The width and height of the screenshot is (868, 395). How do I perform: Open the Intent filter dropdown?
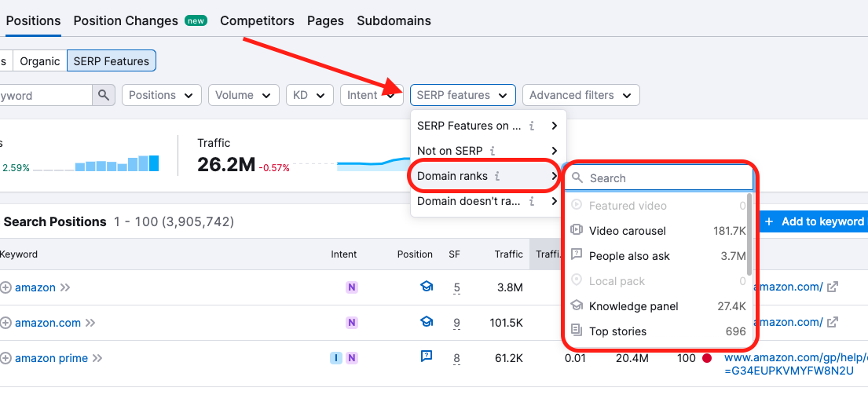point(372,95)
